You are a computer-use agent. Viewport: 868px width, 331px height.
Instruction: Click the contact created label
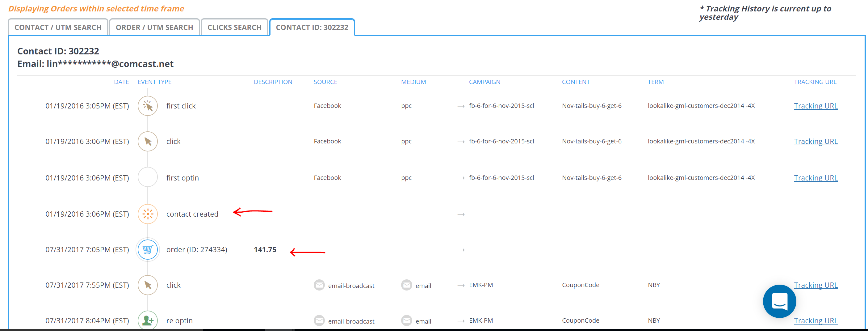pyautogui.click(x=192, y=214)
